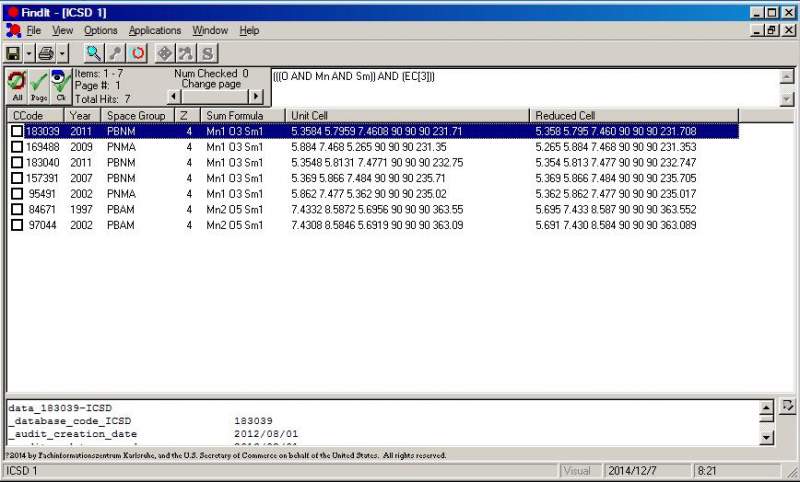800x482 pixels.
Task: Click the Change page left arrow
Action: pos(174,96)
